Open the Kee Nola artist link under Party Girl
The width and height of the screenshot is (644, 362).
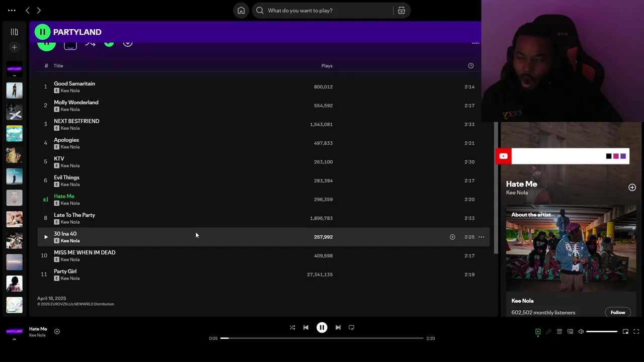70,279
